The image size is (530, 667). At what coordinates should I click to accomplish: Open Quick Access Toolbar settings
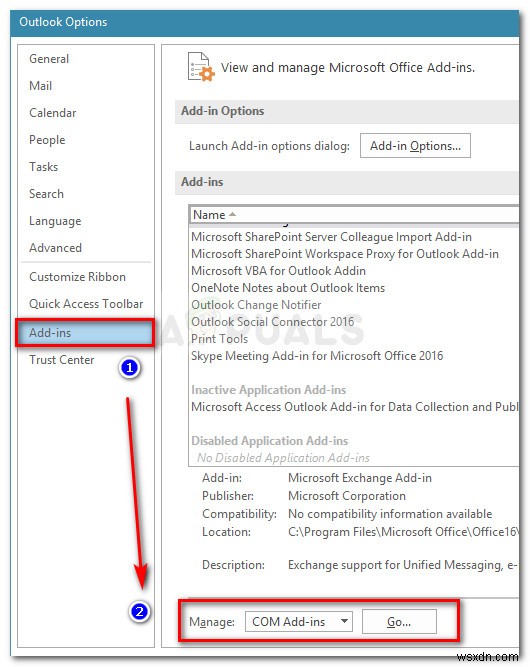[86, 304]
